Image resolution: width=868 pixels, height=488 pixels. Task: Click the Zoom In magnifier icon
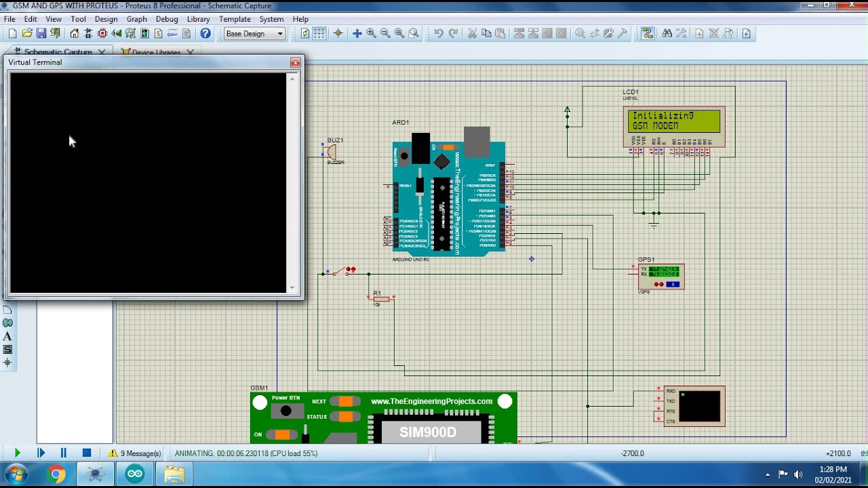(371, 33)
